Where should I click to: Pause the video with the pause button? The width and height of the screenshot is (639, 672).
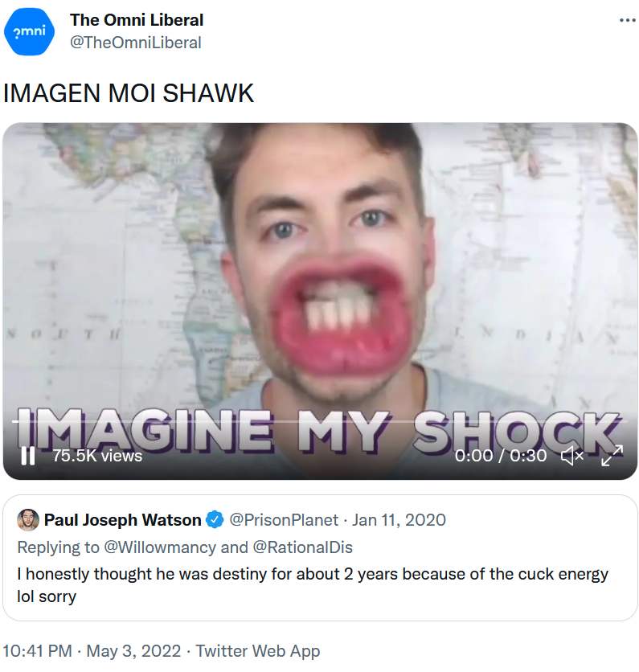(x=28, y=456)
